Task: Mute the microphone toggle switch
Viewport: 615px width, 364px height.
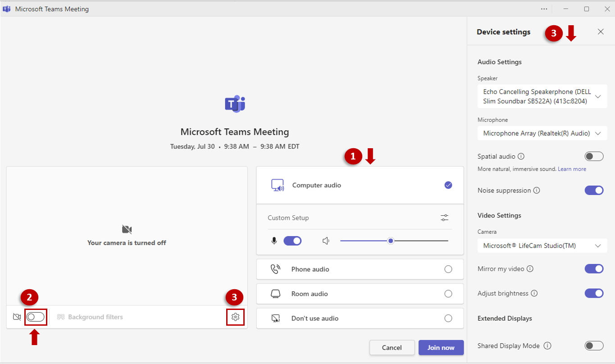Action: pos(292,241)
